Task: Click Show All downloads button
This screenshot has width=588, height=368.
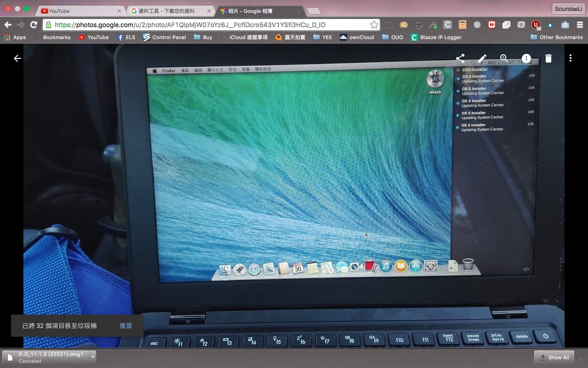Action: (554, 357)
